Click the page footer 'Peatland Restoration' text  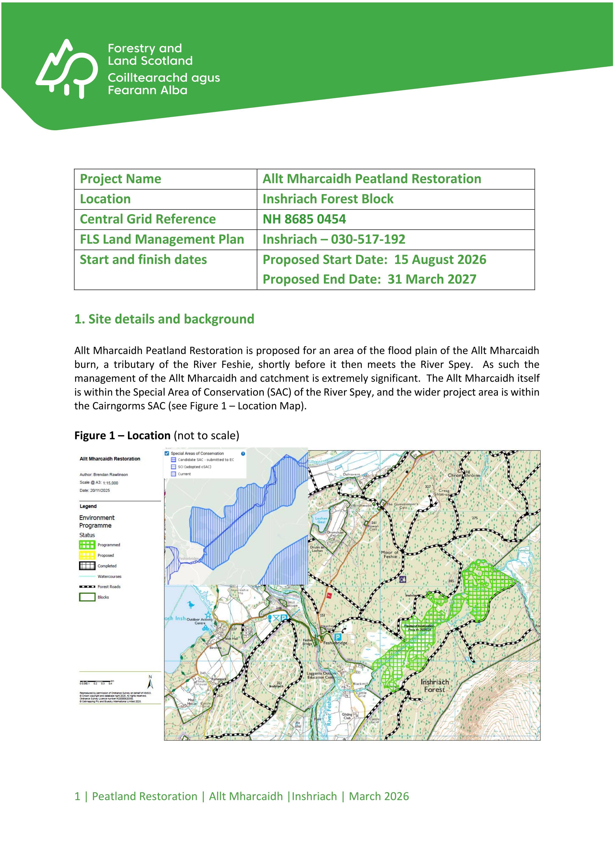145,796
